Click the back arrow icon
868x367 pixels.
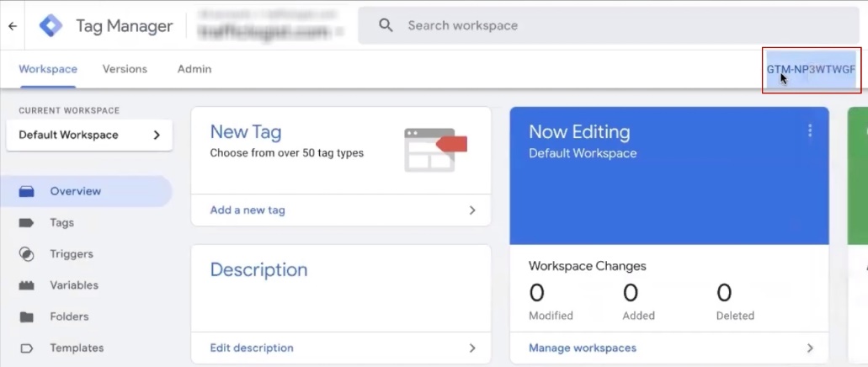pyautogui.click(x=13, y=26)
